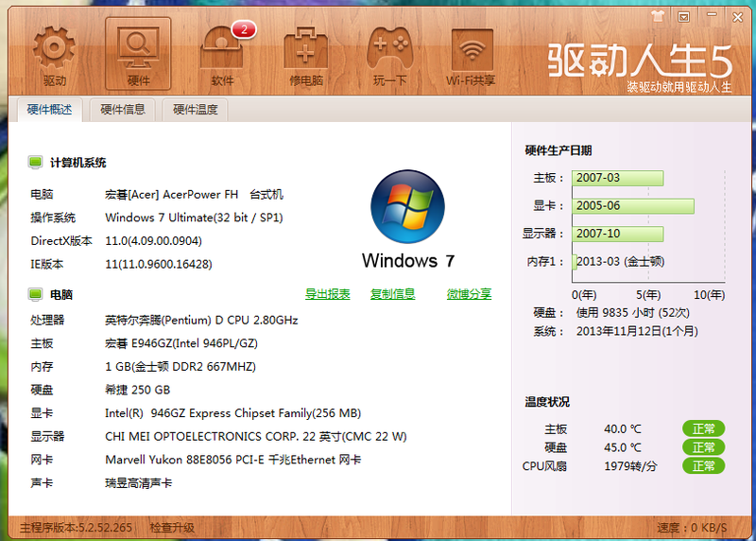This screenshot has width=756, height=541.
Task: Click 检查升级 in the status bar
Action: pos(172,528)
